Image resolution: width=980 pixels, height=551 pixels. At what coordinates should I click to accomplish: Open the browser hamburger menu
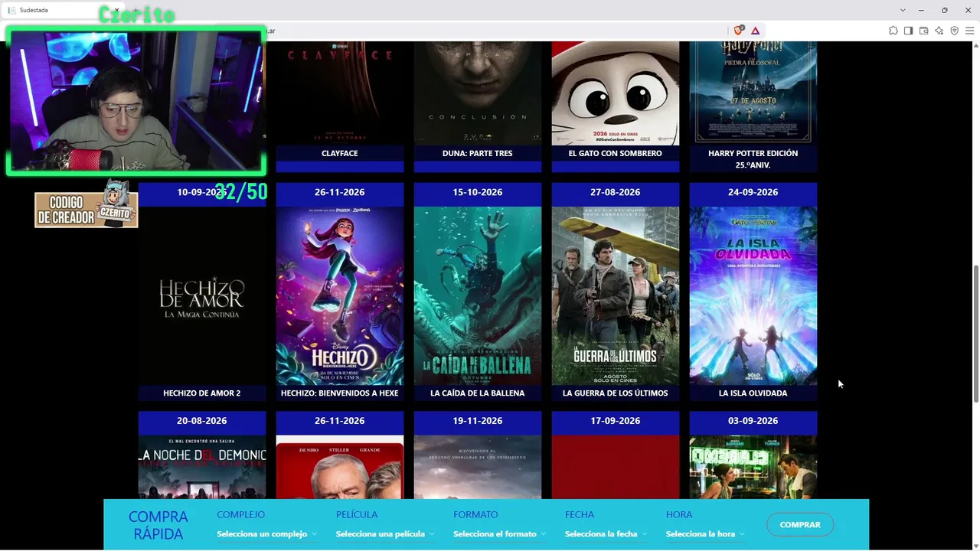point(969,31)
